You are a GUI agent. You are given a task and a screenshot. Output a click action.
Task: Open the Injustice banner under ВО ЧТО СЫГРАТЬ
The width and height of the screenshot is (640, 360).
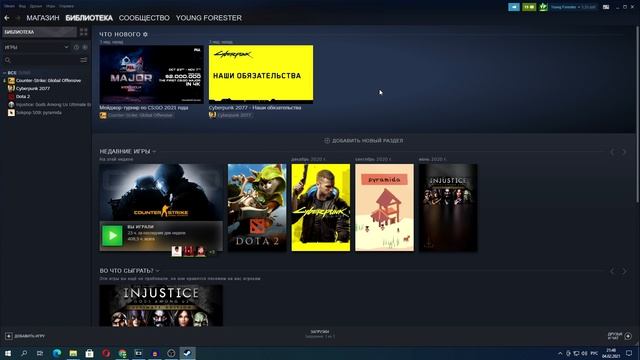161,305
